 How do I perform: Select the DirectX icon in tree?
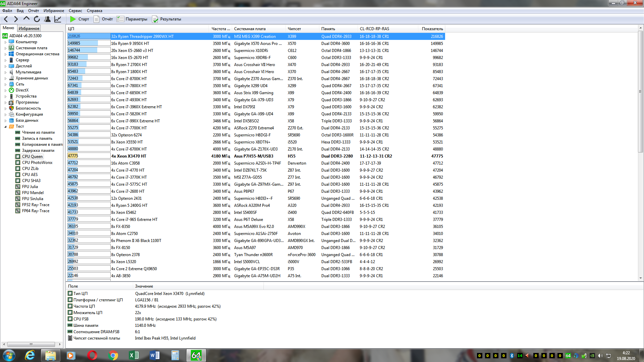click(11, 90)
